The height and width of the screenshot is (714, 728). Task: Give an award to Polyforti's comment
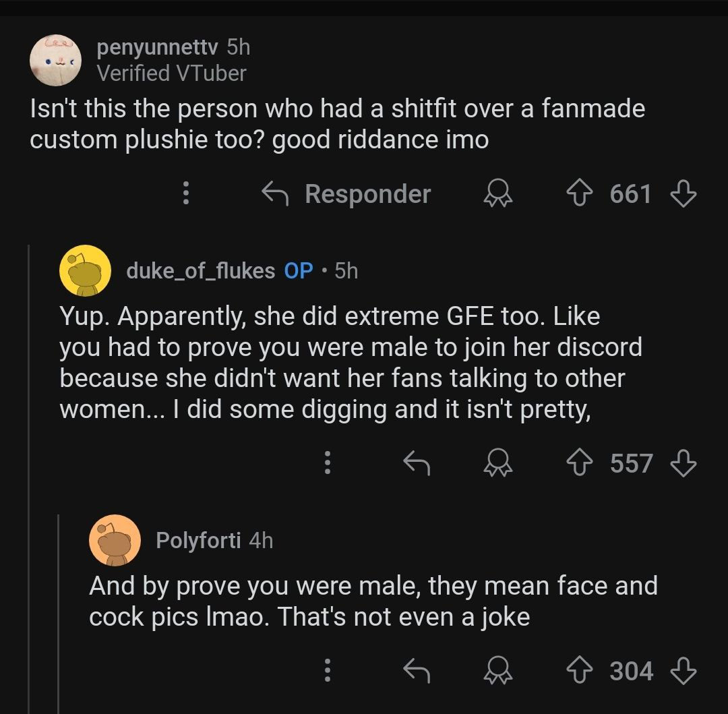(x=498, y=670)
